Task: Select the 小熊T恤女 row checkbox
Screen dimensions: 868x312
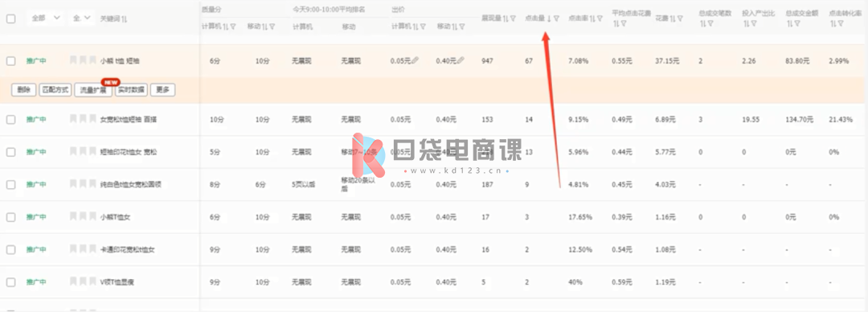Action: (x=11, y=217)
